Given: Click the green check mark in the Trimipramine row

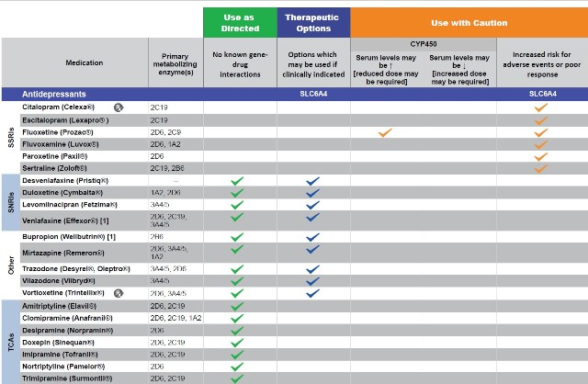Looking at the screenshot, I should point(238,378).
